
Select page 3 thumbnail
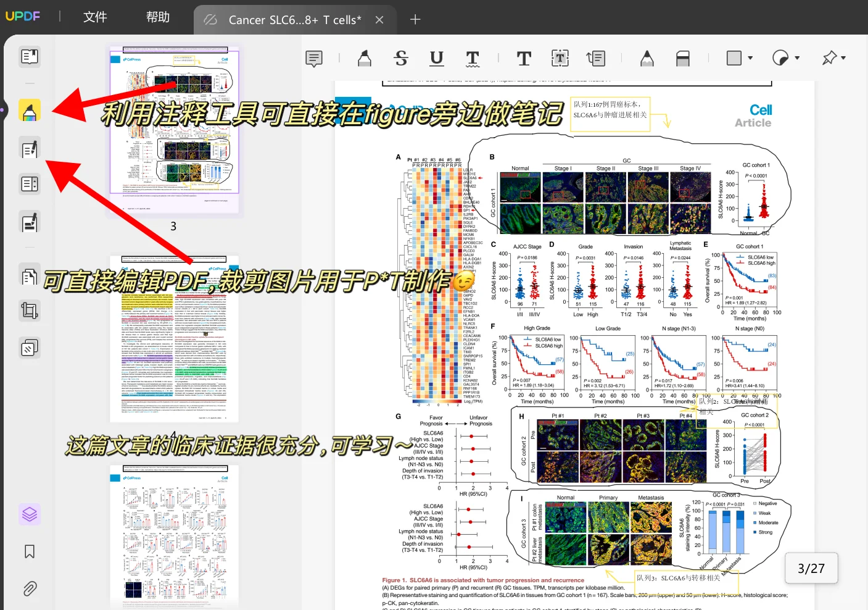point(174,130)
